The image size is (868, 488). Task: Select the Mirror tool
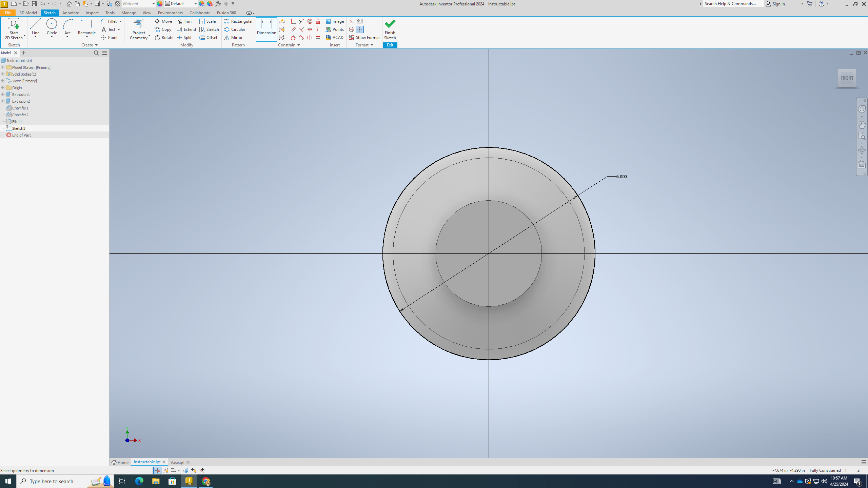(234, 38)
